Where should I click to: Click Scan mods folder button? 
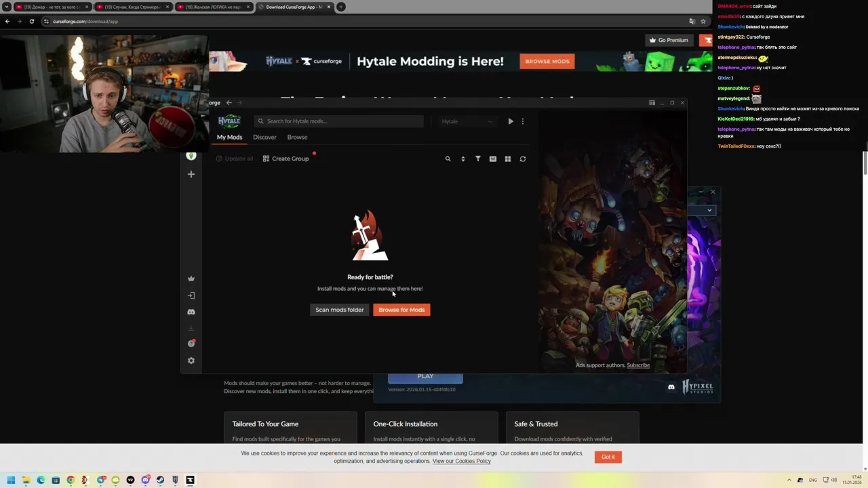point(339,310)
